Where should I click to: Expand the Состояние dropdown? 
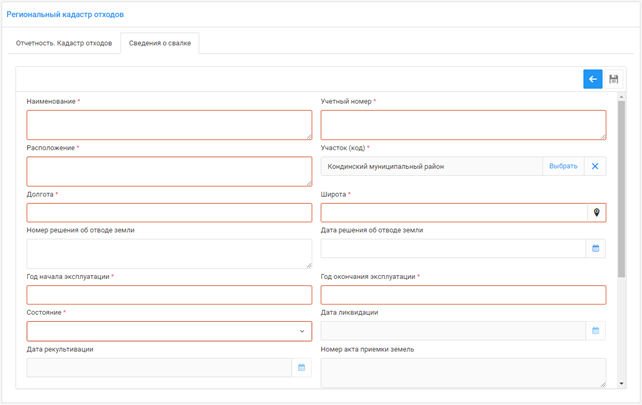tap(302, 331)
